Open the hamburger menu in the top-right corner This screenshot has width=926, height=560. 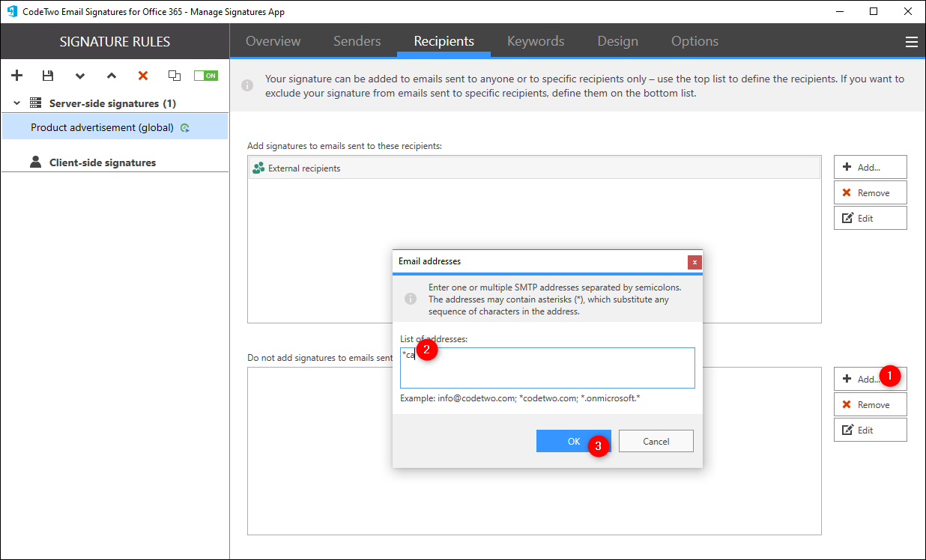tap(911, 41)
